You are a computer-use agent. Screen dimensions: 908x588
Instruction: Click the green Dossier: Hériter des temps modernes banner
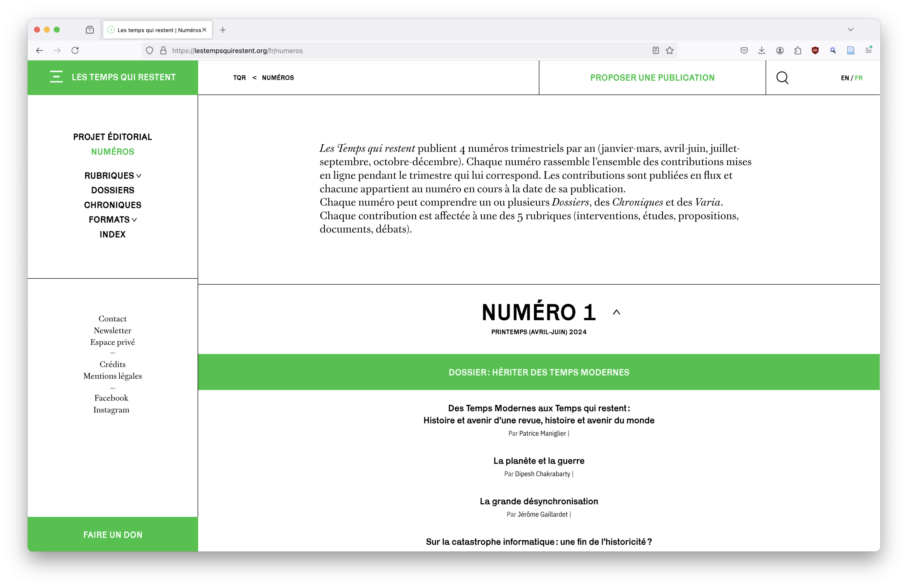click(x=539, y=372)
